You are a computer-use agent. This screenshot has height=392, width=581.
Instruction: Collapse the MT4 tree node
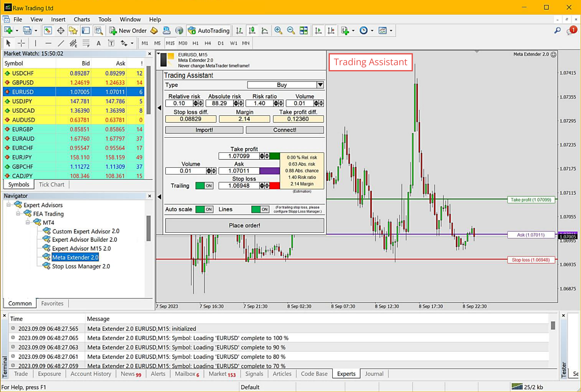(x=28, y=222)
